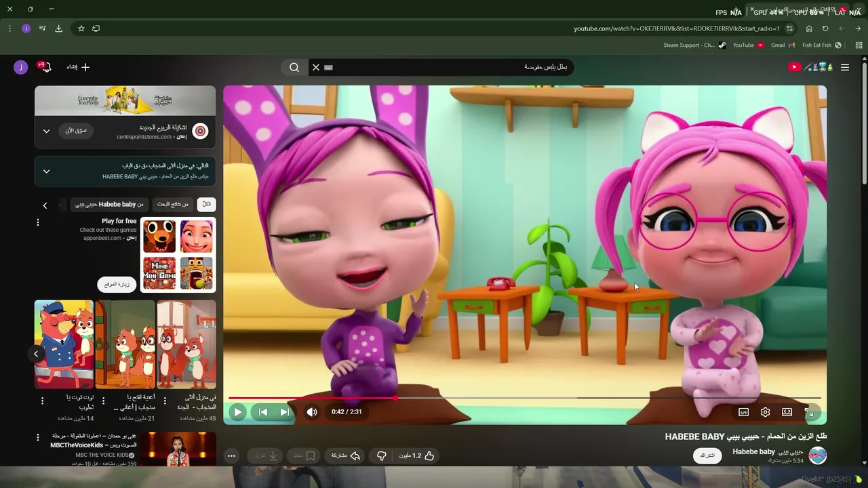
Task: Mute the video with the speaker icon
Action: click(x=311, y=411)
